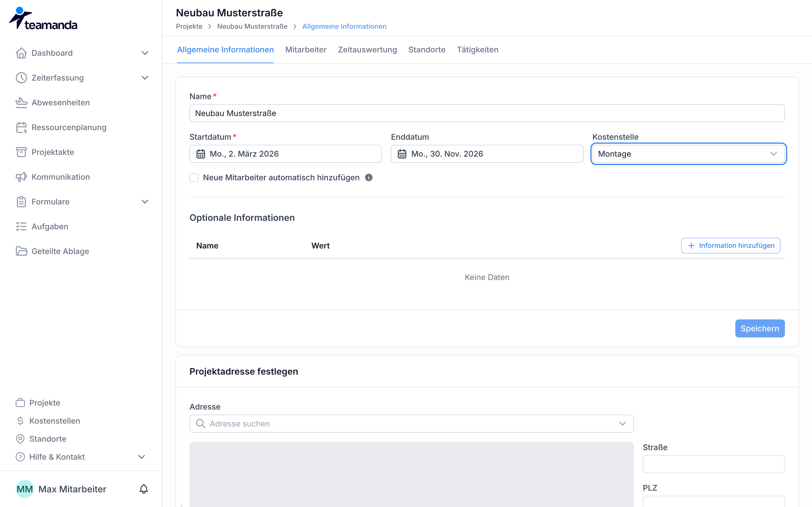Expand the Hilfe & Kontakt section

pos(142,457)
